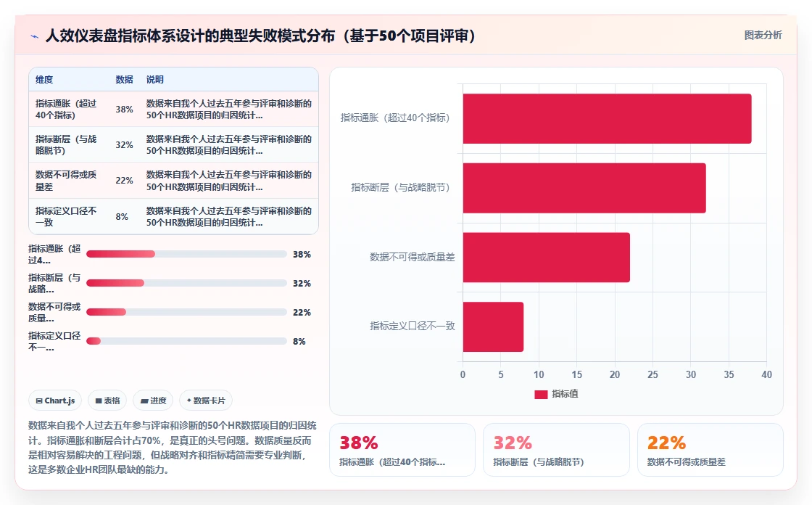Screen dimensions: 812x505
Task: Select the 表格 tag chip
Action: point(108,401)
